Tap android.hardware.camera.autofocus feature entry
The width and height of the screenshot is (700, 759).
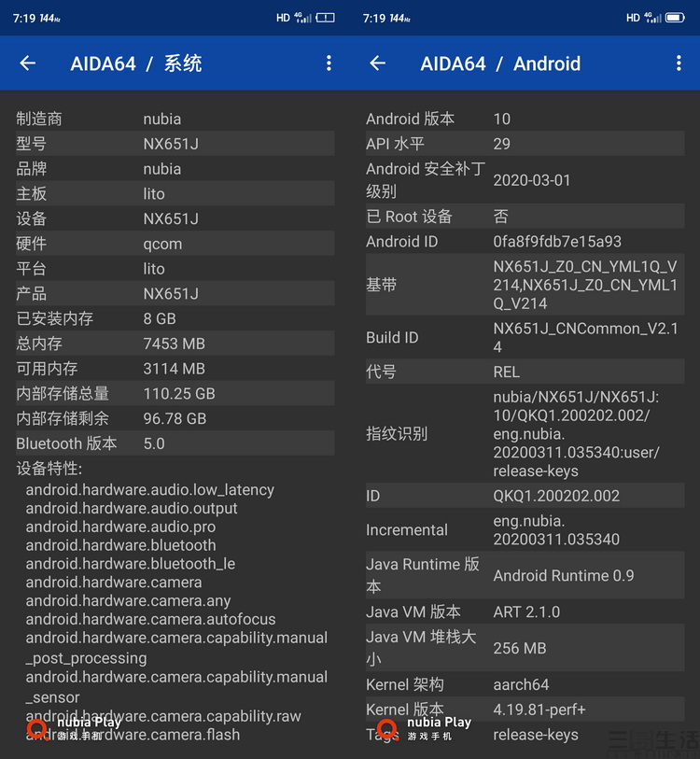click(151, 619)
